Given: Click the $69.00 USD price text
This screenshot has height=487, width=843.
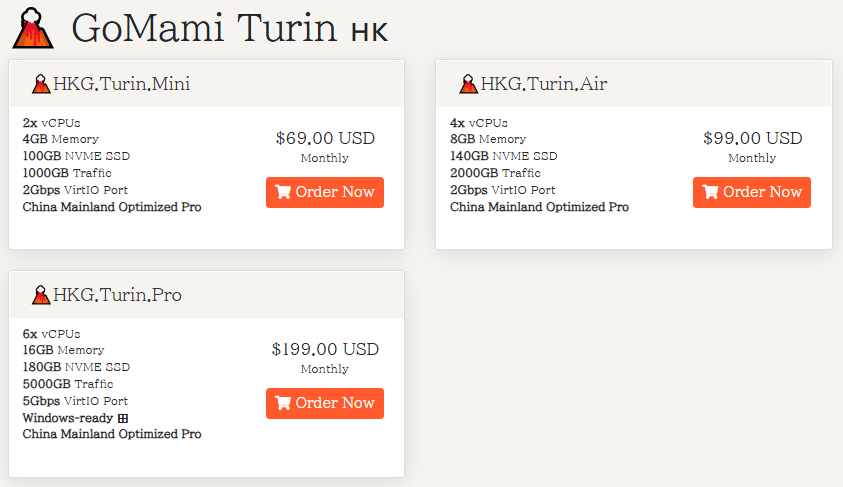Looking at the screenshot, I should click(325, 138).
